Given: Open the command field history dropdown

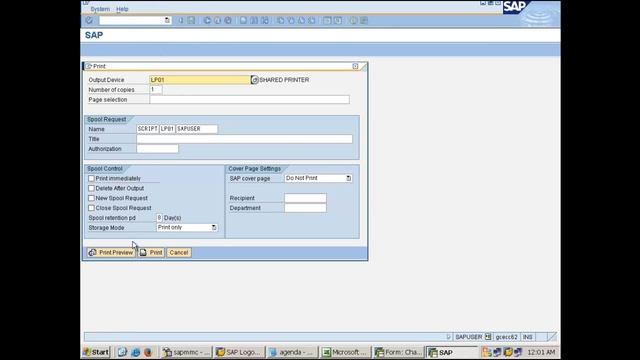Looking at the screenshot, I should [x=167, y=20].
